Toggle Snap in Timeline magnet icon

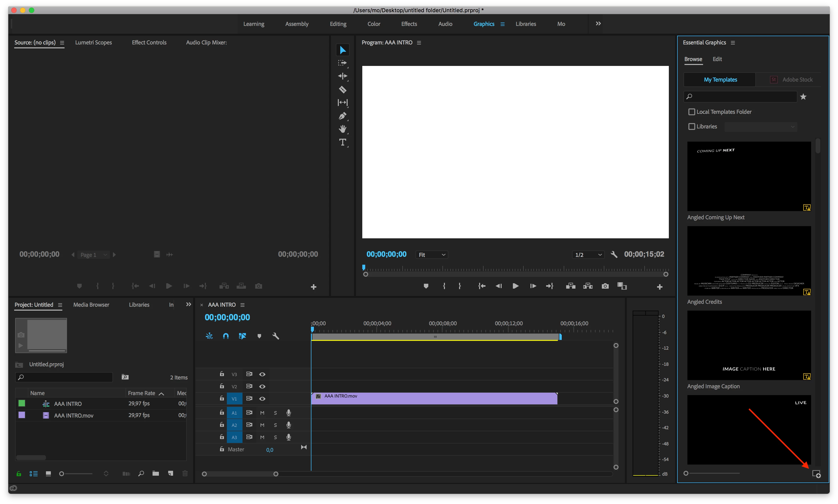point(226,336)
